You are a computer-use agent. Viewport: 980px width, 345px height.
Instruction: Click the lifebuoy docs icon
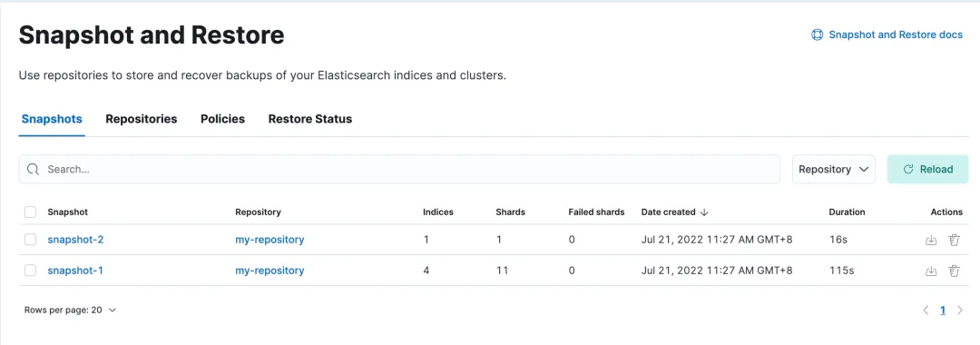click(817, 35)
